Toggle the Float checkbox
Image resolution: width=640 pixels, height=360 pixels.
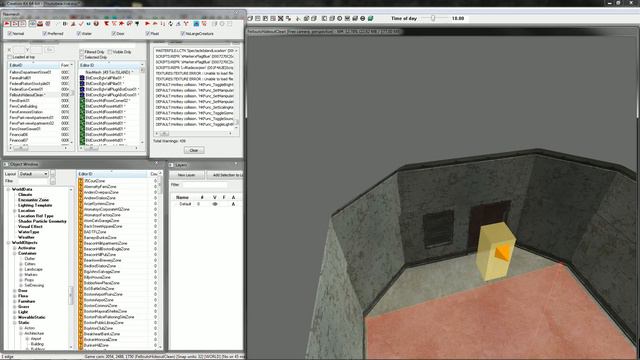coord(148,33)
